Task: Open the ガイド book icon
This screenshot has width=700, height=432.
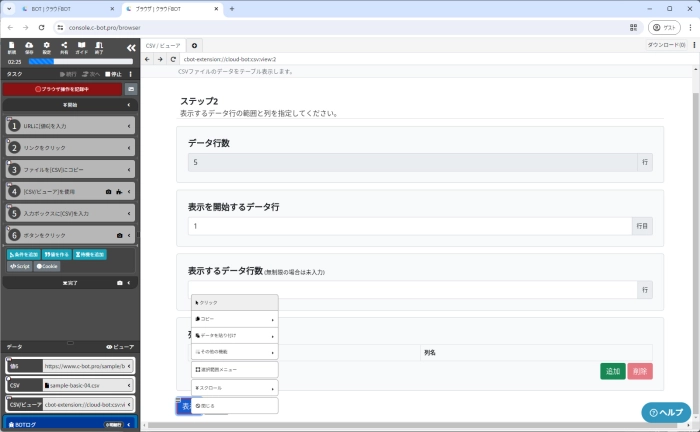Action: 81,47
